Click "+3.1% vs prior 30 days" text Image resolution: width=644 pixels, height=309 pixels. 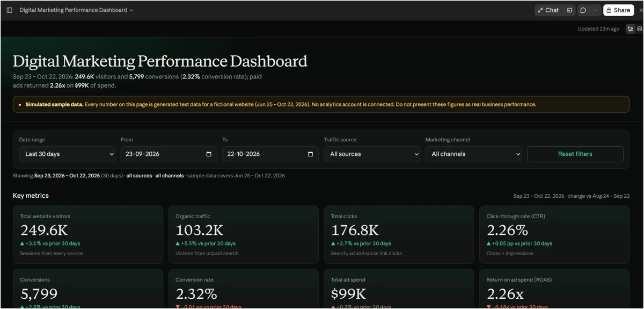point(53,243)
